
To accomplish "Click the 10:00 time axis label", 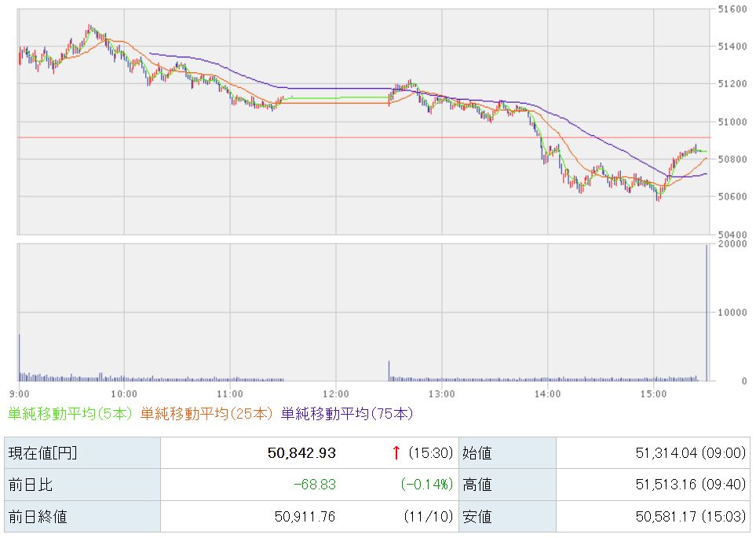I will [124, 392].
